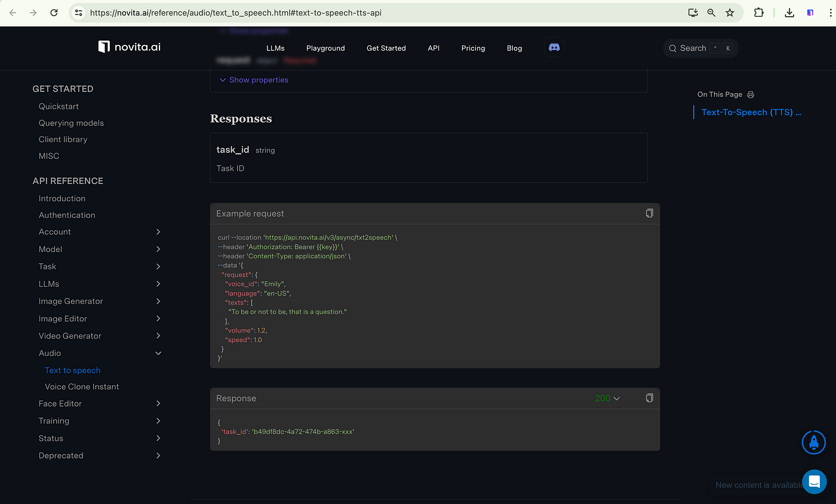
Task: Open the Quickstart sidebar link
Action: tap(59, 106)
